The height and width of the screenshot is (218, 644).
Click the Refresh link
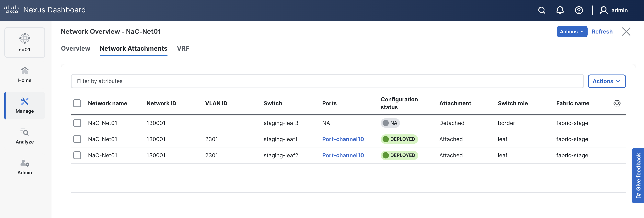[602, 32]
